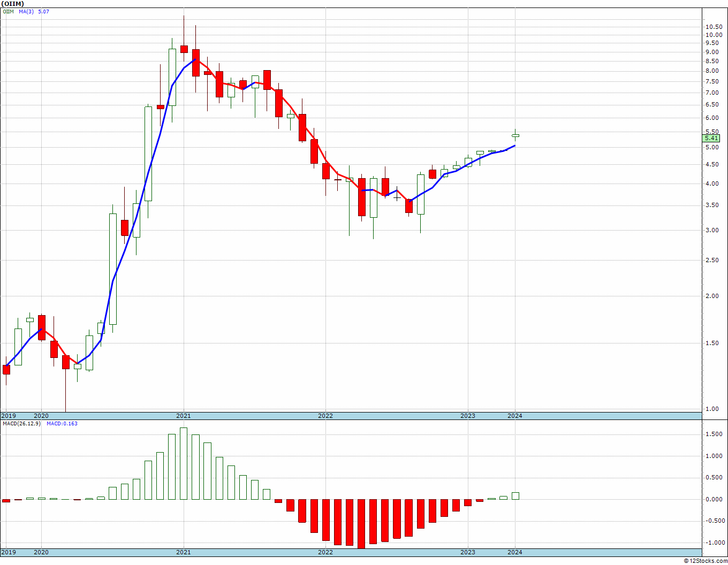Select the MA value 5.07

44,11
